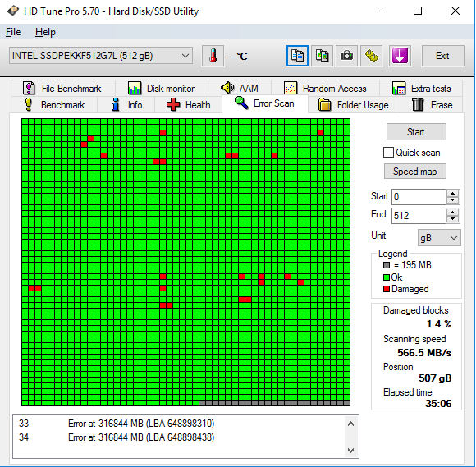Click the green Ok legend swatch
The height and width of the screenshot is (467, 476).
pyautogui.click(x=387, y=277)
